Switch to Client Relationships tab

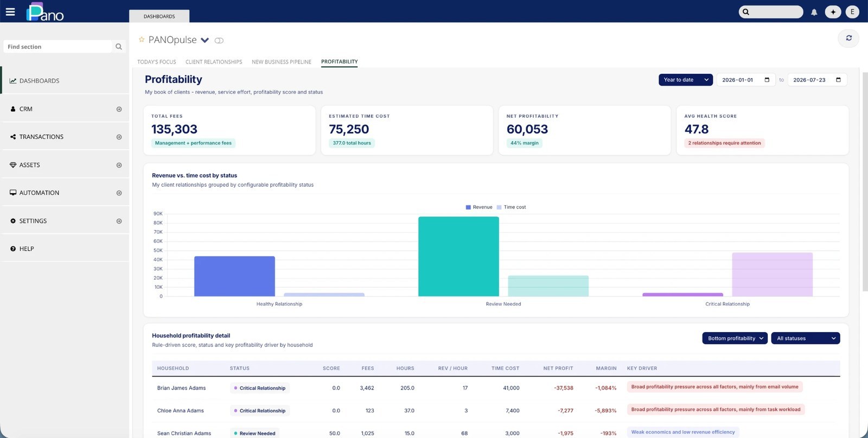(214, 62)
